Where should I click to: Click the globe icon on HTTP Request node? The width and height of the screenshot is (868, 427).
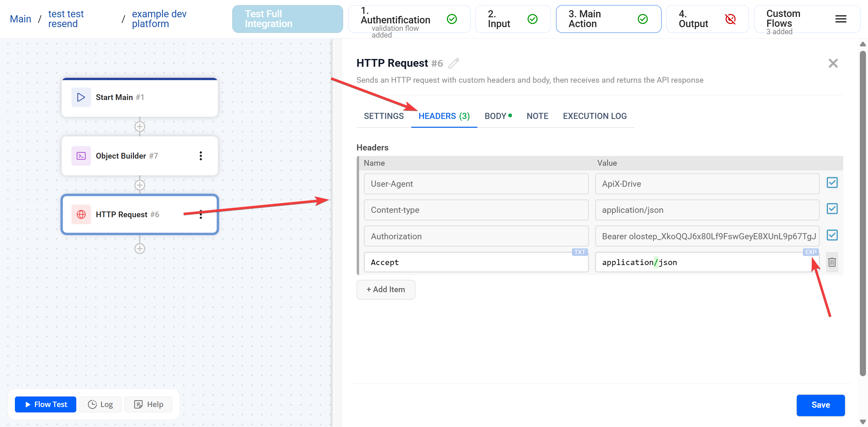click(x=81, y=214)
